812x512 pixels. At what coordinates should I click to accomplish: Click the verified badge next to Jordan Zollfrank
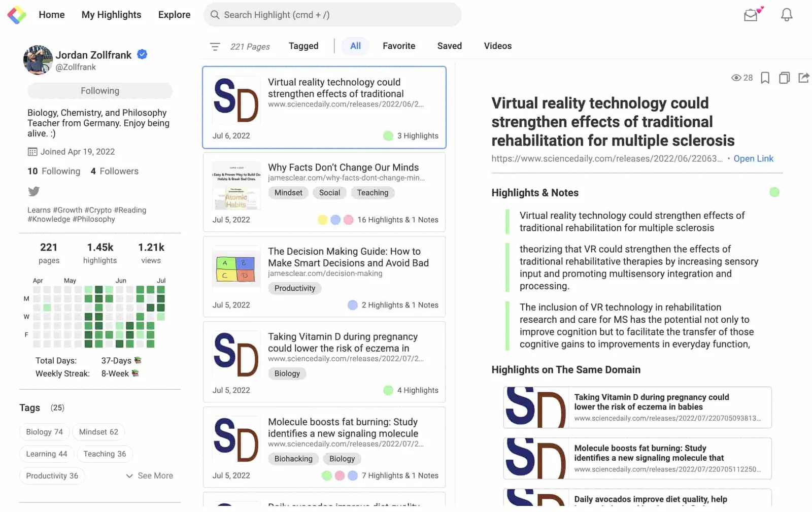(x=142, y=54)
